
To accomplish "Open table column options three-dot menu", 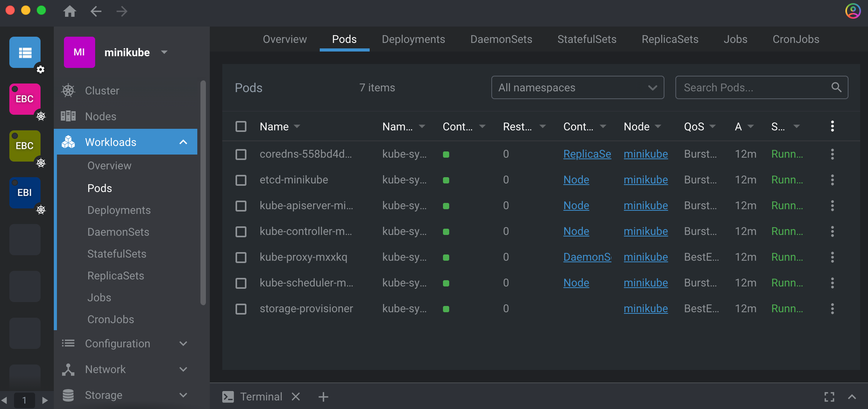I will (x=832, y=126).
